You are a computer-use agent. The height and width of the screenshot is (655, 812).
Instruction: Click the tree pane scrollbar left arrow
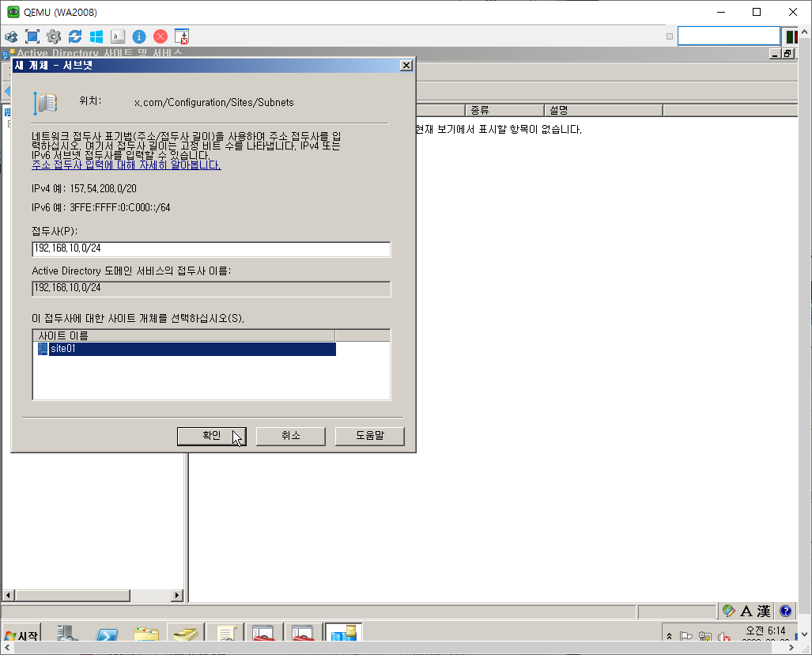(8, 596)
